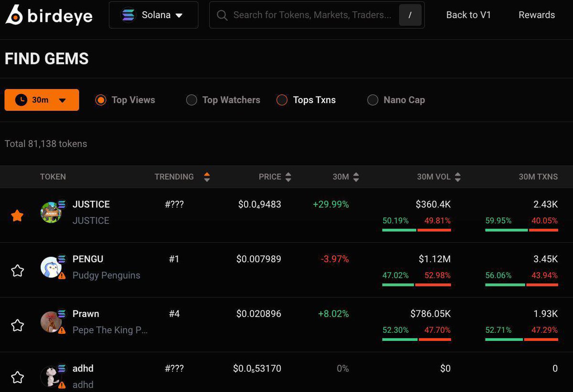The height and width of the screenshot is (392, 573).
Task: Click JUSTICE volume buy/sell ratio bar
Action: [x=417, y=230]
